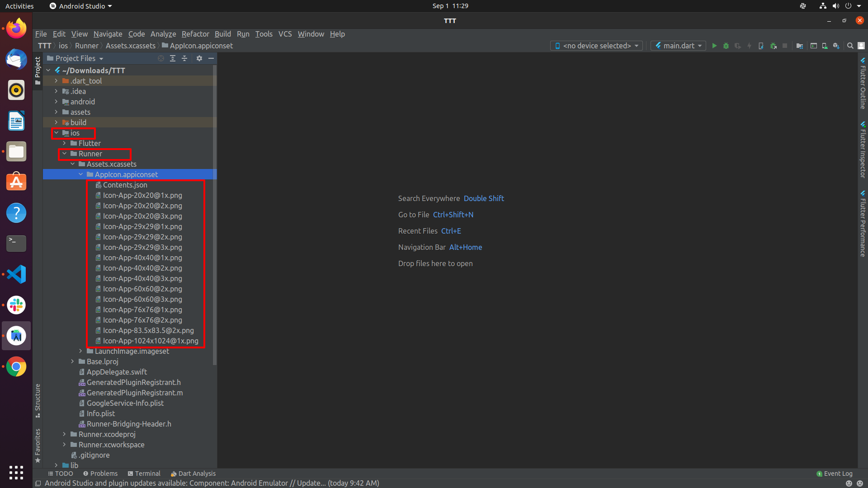Click the Debug bug icon
The width and height of the screenshot is (868, 488).
tap(726, 46)
